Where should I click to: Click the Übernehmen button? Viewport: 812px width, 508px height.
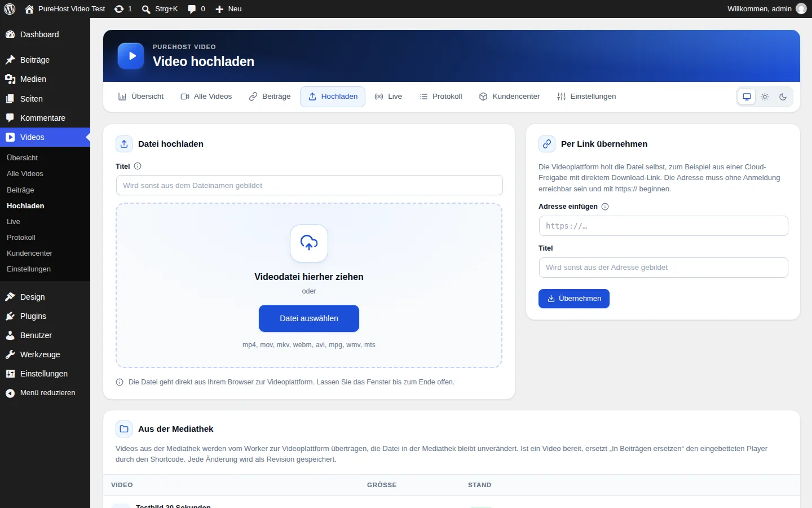574,299
